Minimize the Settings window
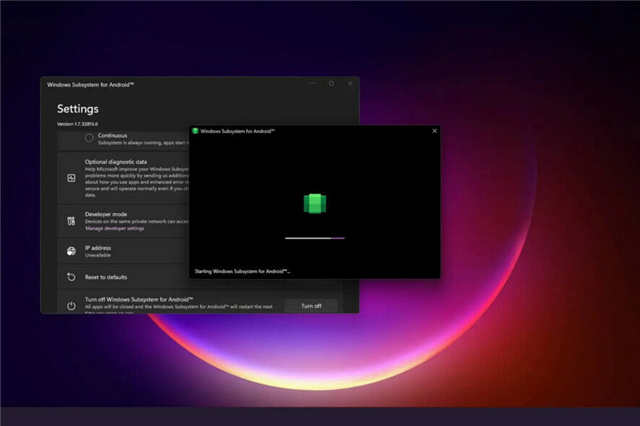The height and width of the screenshot is (426, 640). (313, 84)
